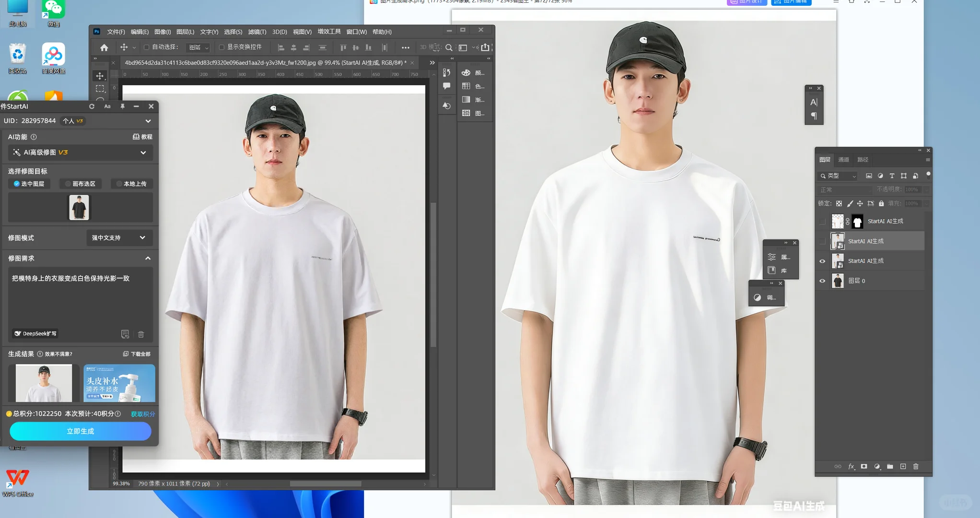The height and width of the screenshot is (518, 980).
Task: Click the Photoshop home icon
Action: (104, 47)
